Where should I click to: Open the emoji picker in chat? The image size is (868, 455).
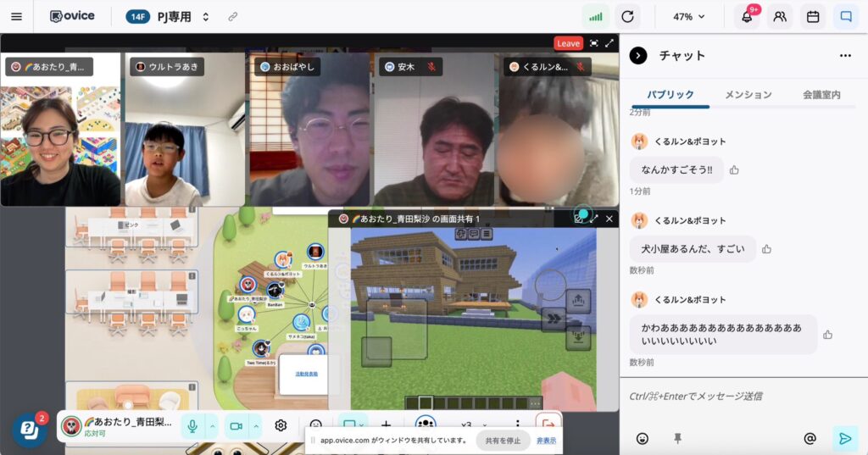coord(643,438)
